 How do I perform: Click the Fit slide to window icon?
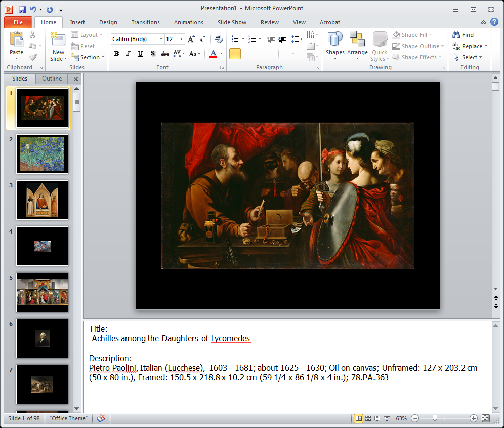coord(486,418)
